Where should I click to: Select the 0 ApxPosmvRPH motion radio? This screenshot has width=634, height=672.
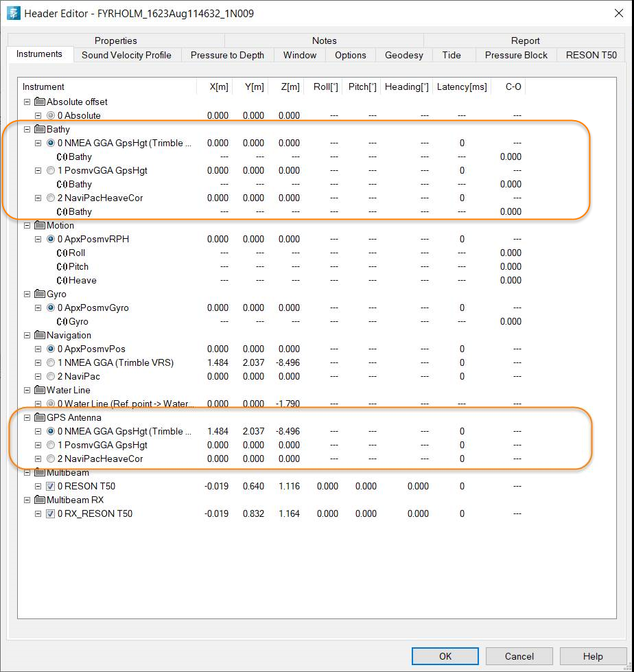tap(51, 239)
